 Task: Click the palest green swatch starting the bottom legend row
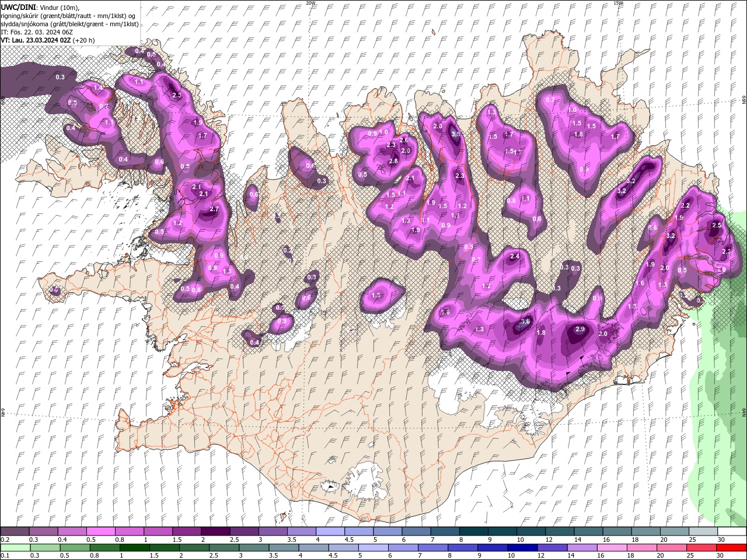point(15,548)
